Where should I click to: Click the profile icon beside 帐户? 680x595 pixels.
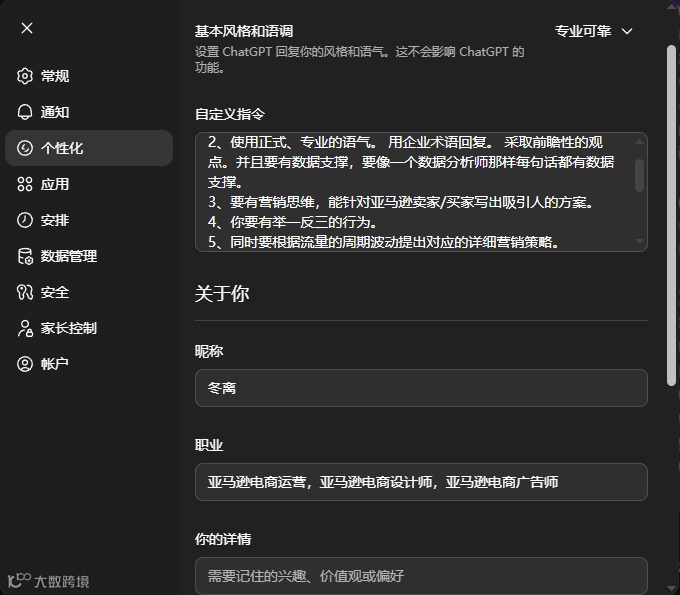click(x=25, y=364)
